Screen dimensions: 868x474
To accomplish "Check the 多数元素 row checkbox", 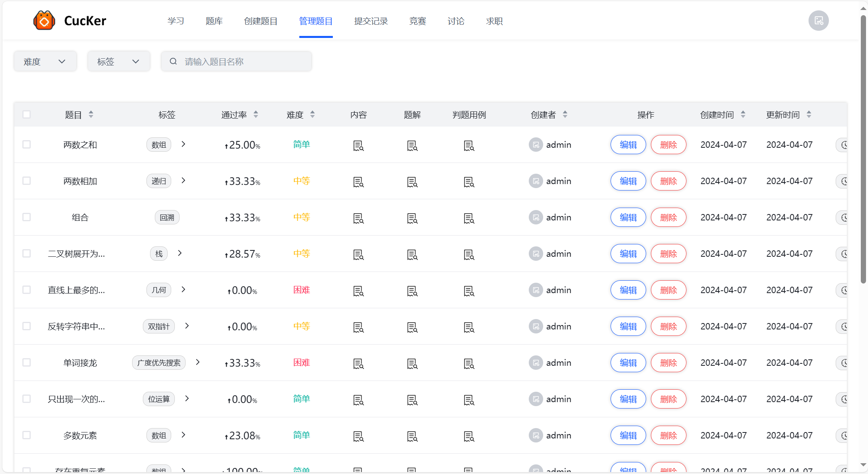I will click(27, 435).
